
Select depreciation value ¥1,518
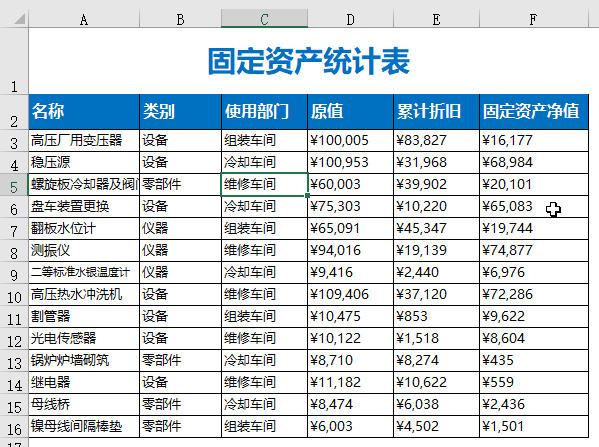[x=436, y=338]
